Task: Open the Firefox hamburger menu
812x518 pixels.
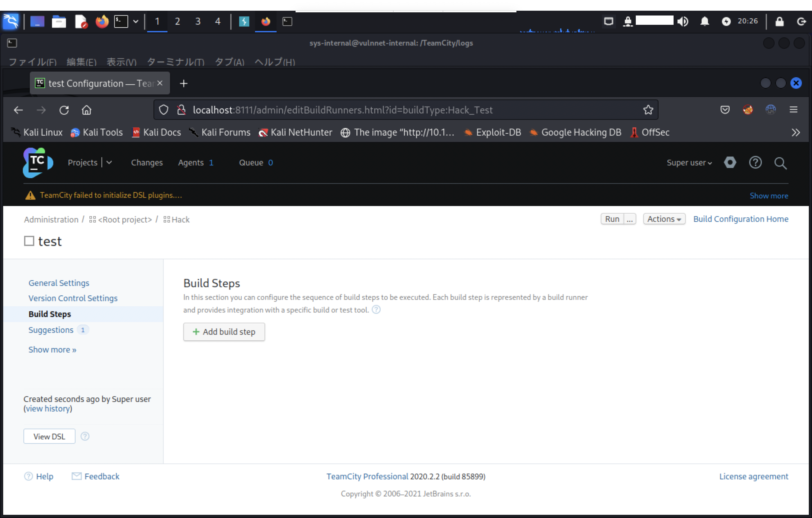Action: click(x=793, y=110)
